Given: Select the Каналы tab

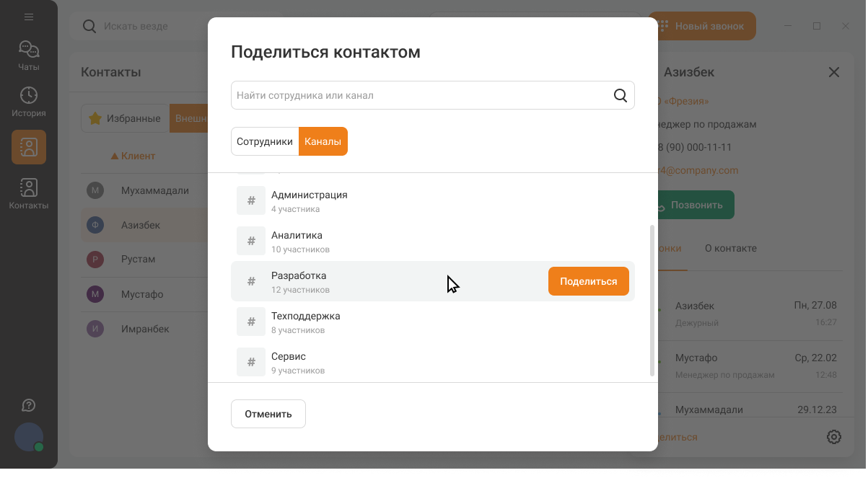Looking at the screenshot, I should [x=323, y=141].
